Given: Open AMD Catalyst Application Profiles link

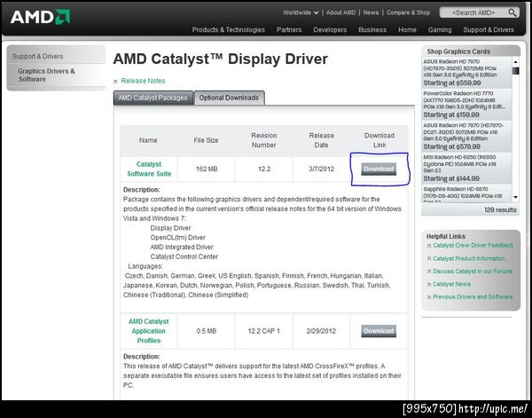Looking at the screenshot, I should tap(149, 331).
